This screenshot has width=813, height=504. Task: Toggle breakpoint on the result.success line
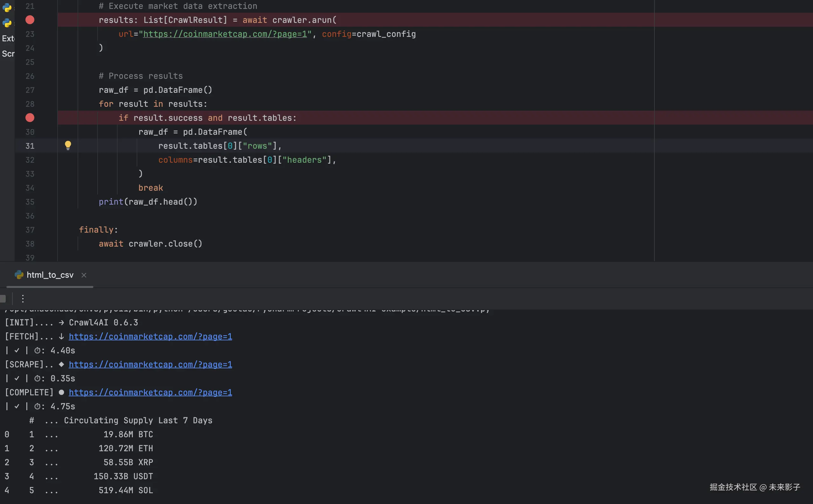[30, 118]
